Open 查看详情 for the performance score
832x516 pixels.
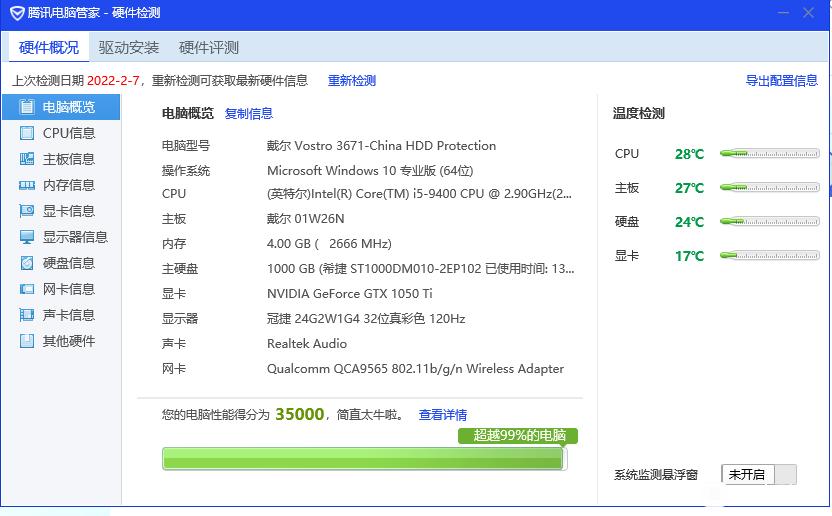point(443,415)
